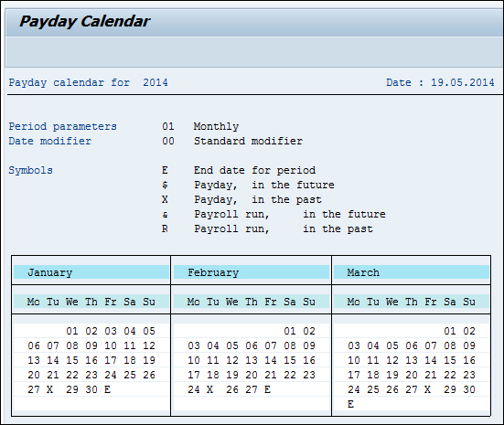Select the 'Payday calendar for 2014' heading text
This screenshot has height=425, width=504.
(88, 82)
